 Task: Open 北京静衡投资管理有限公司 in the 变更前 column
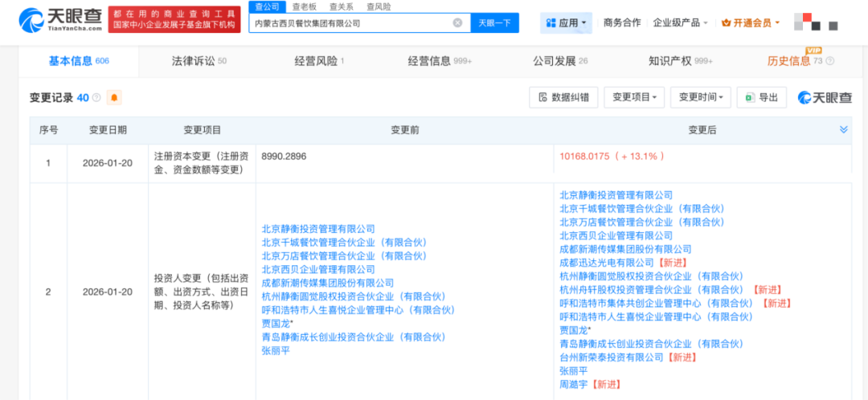click(318, 228)
